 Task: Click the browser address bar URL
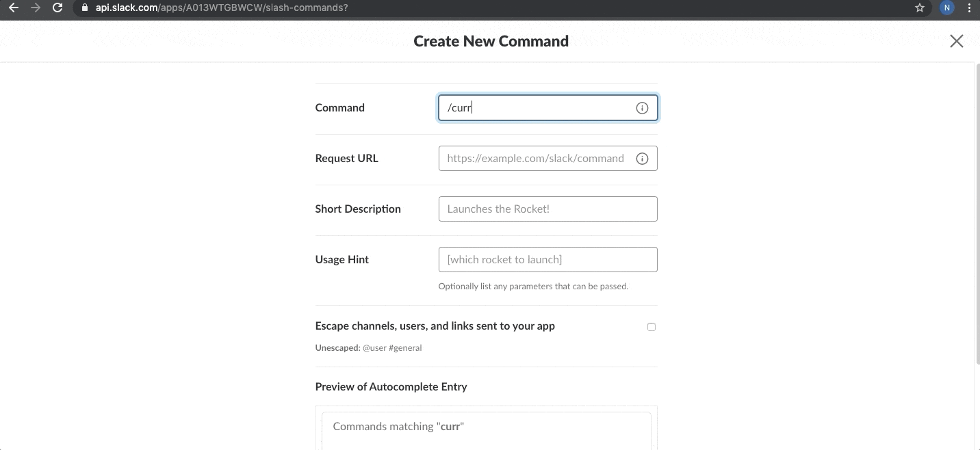click(222, 8)
